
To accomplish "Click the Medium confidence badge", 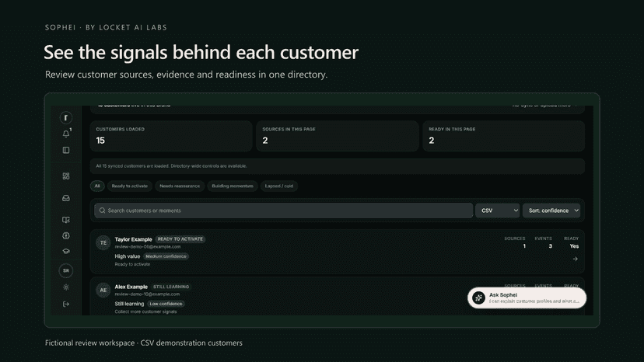I will pos(166,256).
